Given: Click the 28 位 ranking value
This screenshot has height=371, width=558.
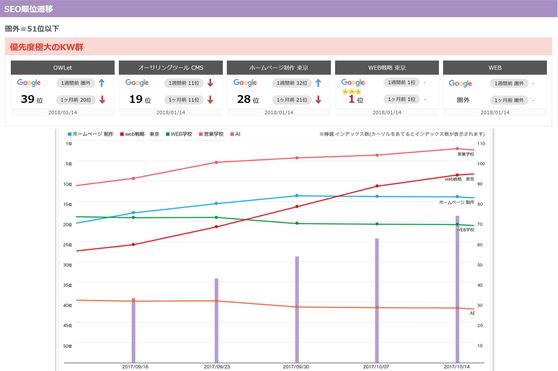Looking at the screenshot, I should (248, 99).
